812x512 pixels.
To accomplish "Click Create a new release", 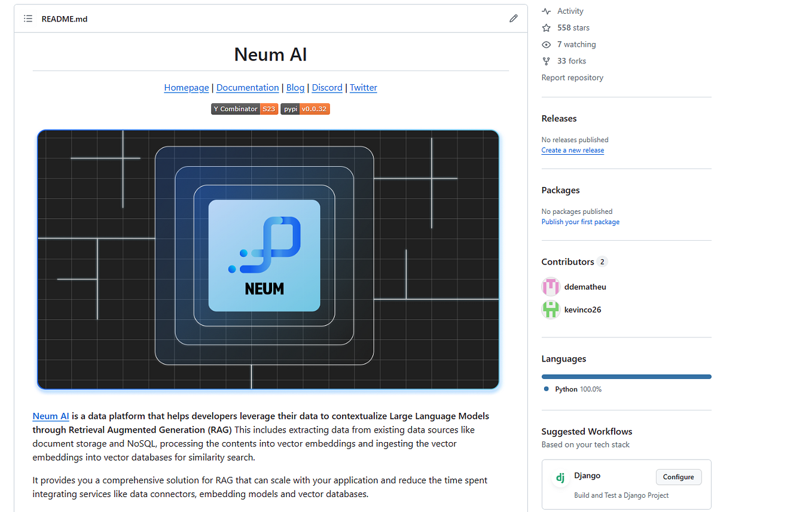I will click(572, 150).
